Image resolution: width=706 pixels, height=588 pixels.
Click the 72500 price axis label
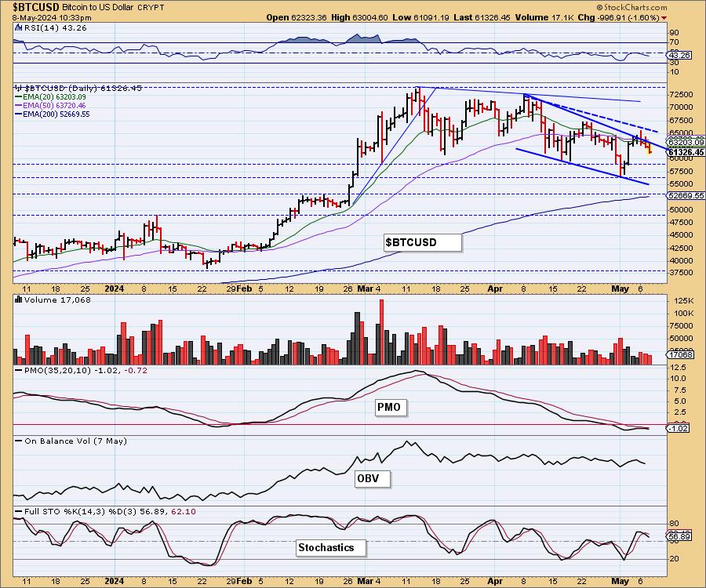[682, 95]
